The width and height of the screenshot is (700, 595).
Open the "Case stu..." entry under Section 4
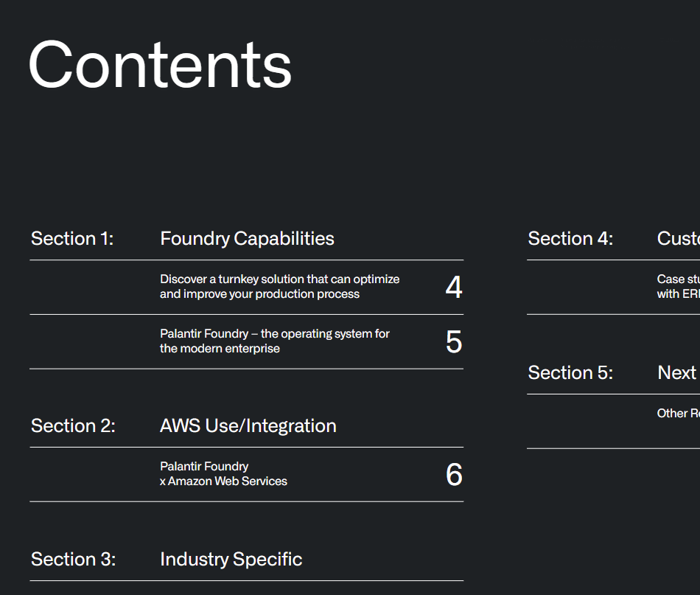point(678,287)
